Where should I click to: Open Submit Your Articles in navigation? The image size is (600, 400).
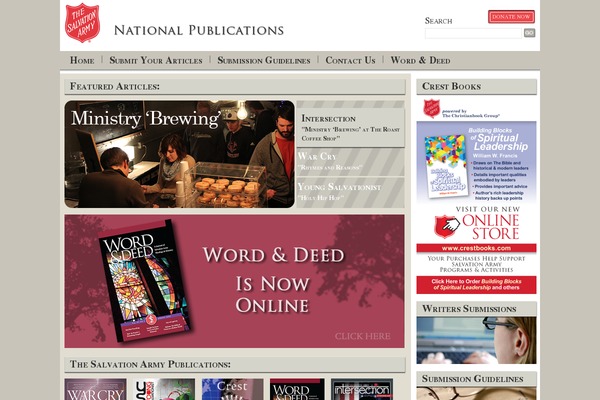point(156,60)
